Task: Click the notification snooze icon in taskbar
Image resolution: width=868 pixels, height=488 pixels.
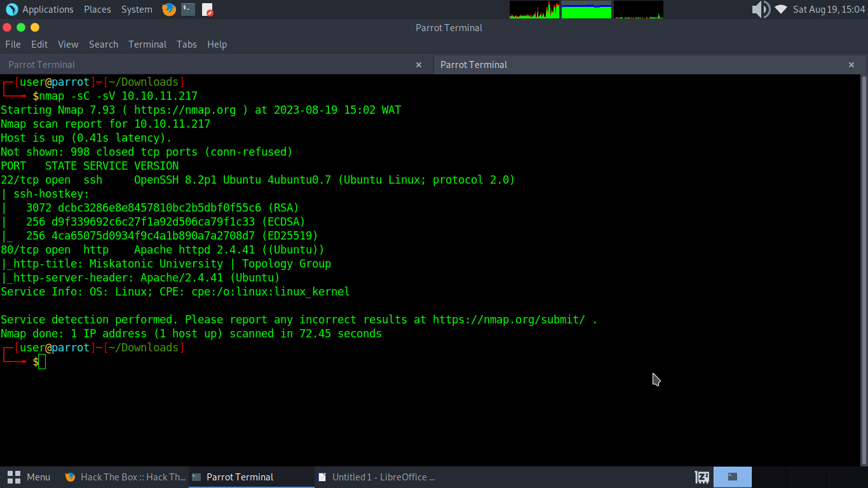Action: pyautogui.click(x=702, y=477)
